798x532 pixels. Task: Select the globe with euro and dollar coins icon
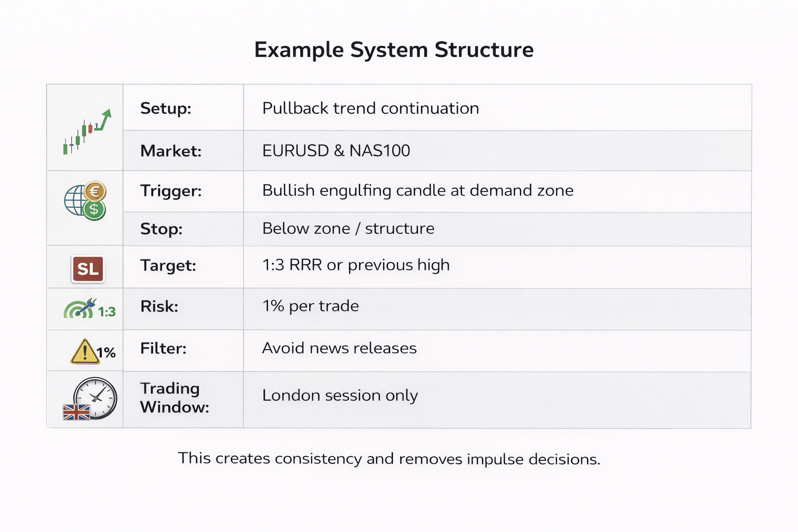point(85,201)
